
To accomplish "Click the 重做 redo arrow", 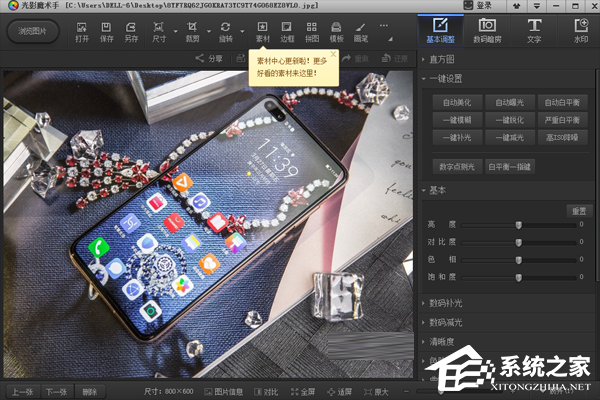I will (x=355, y=59).
